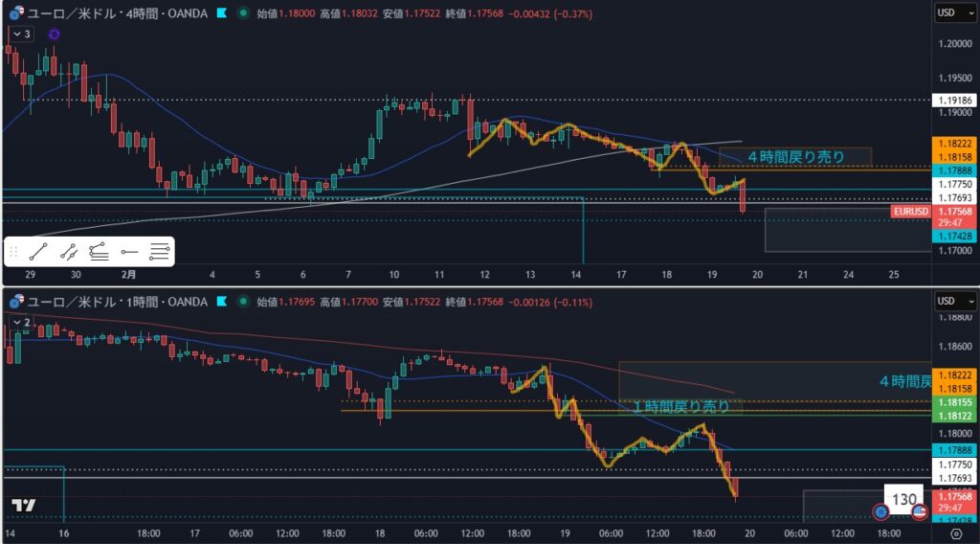This screenshot has height=544, width=980.
Task: Click the US flag economic event marker
Action: point(919,511)
